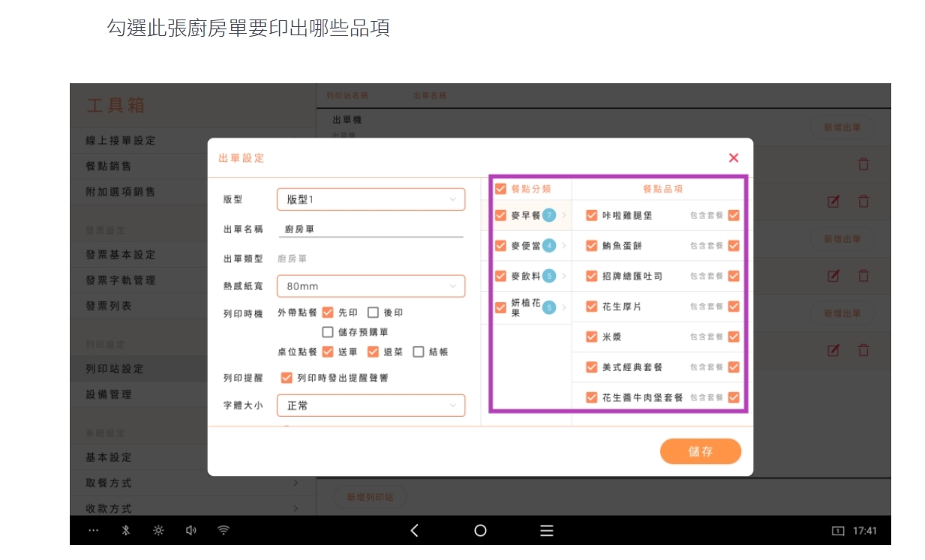This screenshot has height=560, width=925.
Task: Click the top trash delete icon
Action: click(x=863, y=164)
